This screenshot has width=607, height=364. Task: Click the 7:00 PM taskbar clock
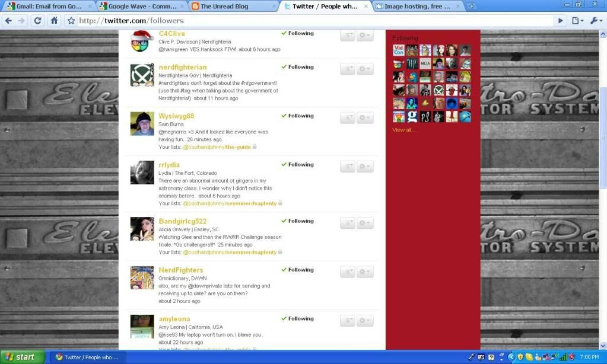589,357
